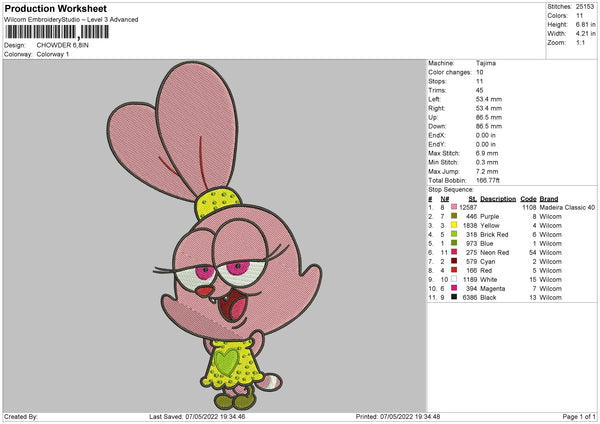This screenshot has width=600, height=424.
Task: Click the 'St.' column header
Action: pos(473,199)
